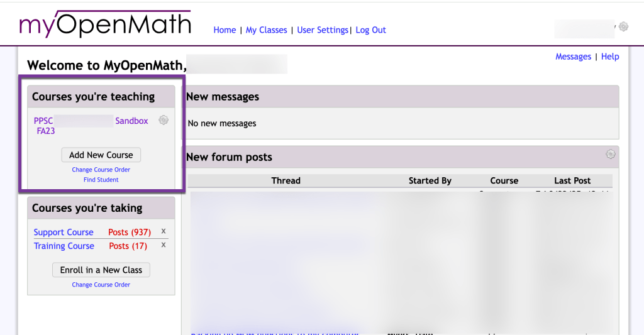Click the New forum posts heading
Screen dimensions: 644x335
click(229, 157)
